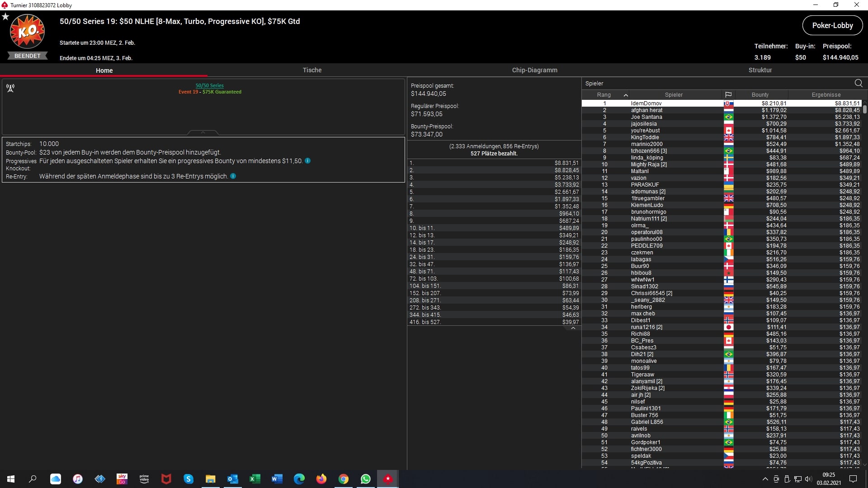The height and width of the screenshot is (488, 868).
Task: Open WhatsApp from the taskbar
Action: 366,479
